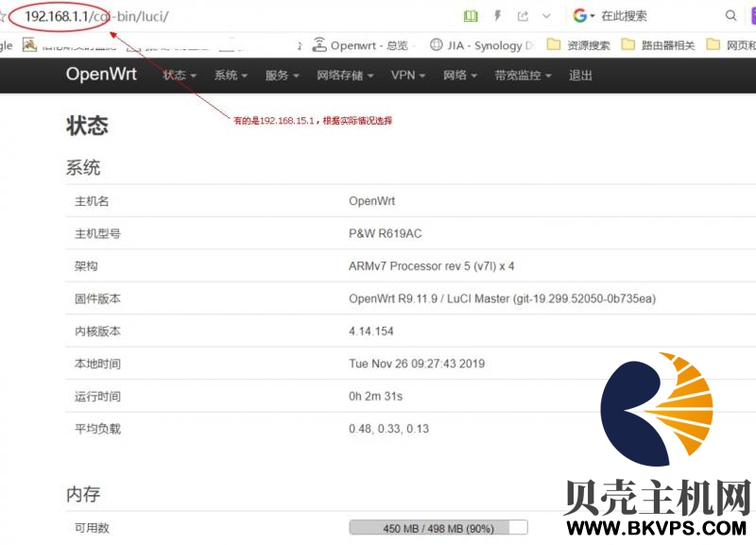Open the VPN dropdown menu
The height and width of the screenshot is (545, 756).
click(x=408, y=76)
